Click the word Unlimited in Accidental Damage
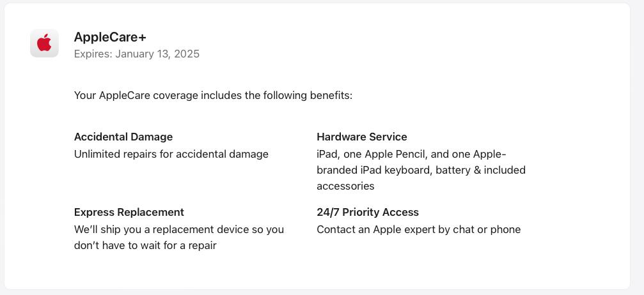 [x=94, y=155]
